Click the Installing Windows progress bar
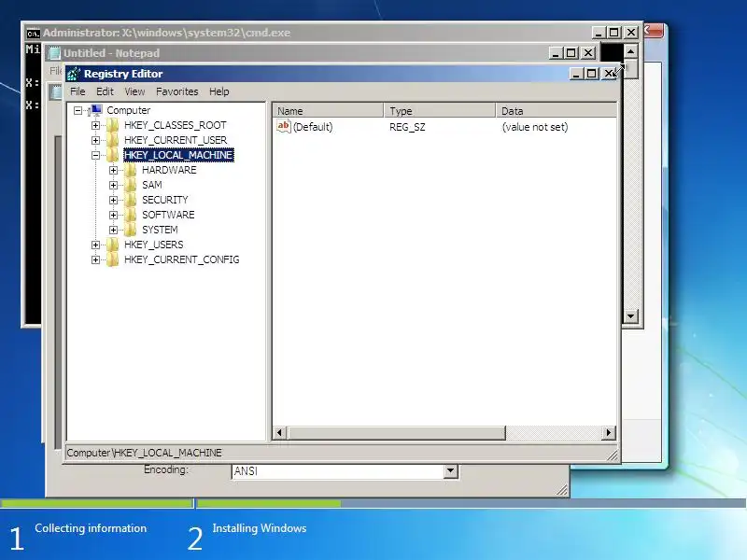This screenshot has height=560, width=747. coord(471,503)
